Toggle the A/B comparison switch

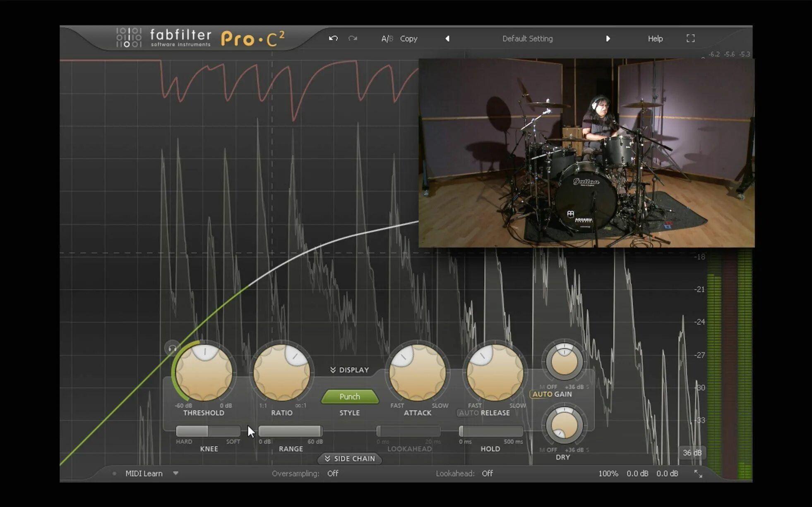[387, 38]
